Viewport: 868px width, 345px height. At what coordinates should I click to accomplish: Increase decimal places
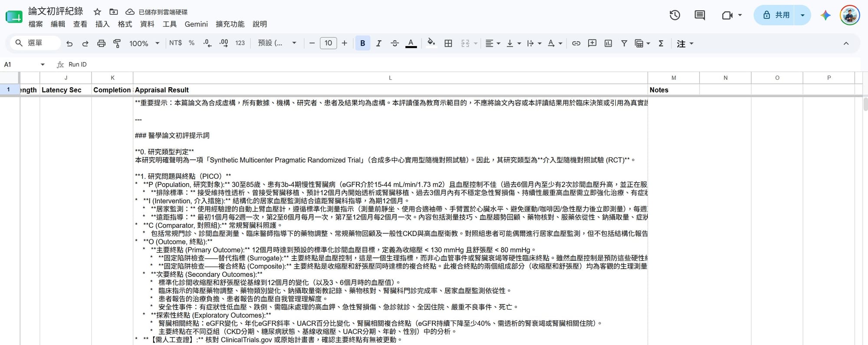coord(224,43)
